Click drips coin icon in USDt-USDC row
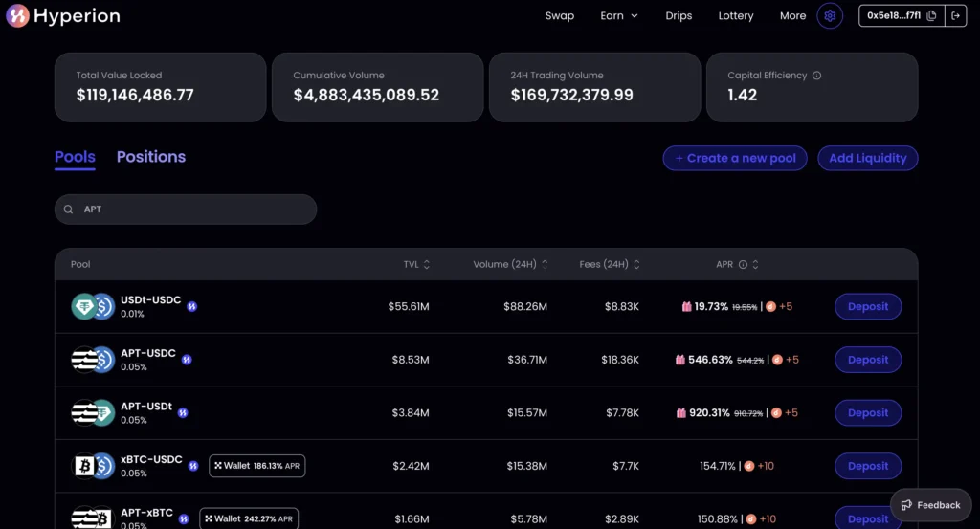980x529 pixels. point(771,307)
